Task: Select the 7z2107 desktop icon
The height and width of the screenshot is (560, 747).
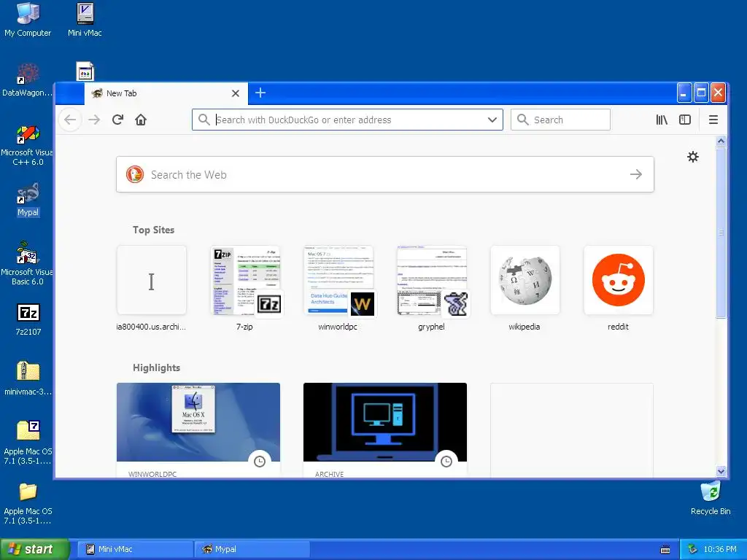Action: pyautogui.click(x=28, y=319)
